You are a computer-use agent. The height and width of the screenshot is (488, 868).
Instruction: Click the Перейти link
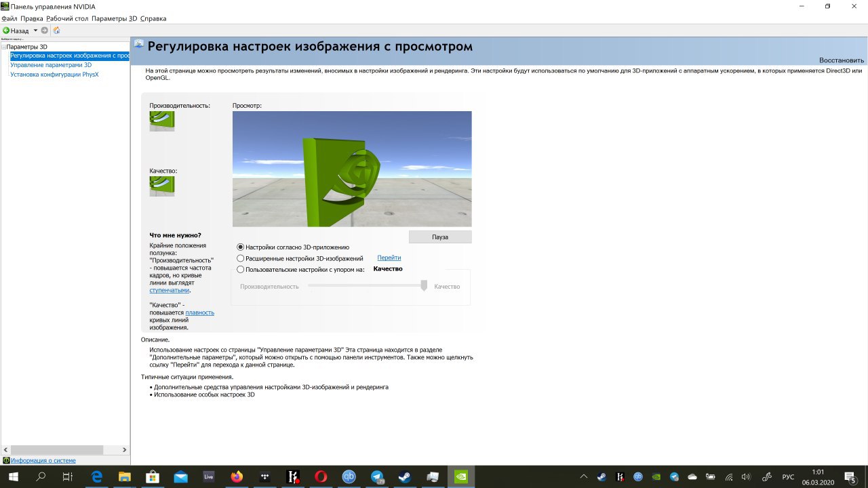[x=389, y=258]
